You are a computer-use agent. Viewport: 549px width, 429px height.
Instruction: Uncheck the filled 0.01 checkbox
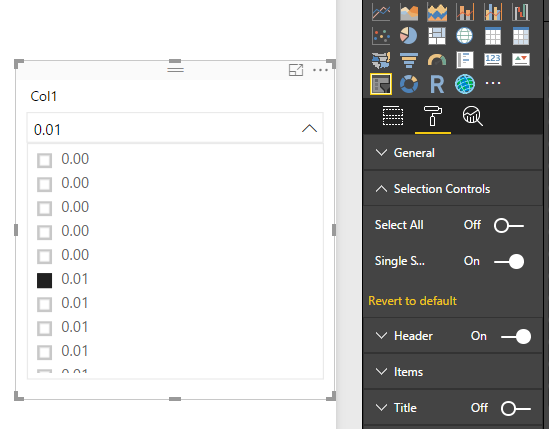pos(44,281)
